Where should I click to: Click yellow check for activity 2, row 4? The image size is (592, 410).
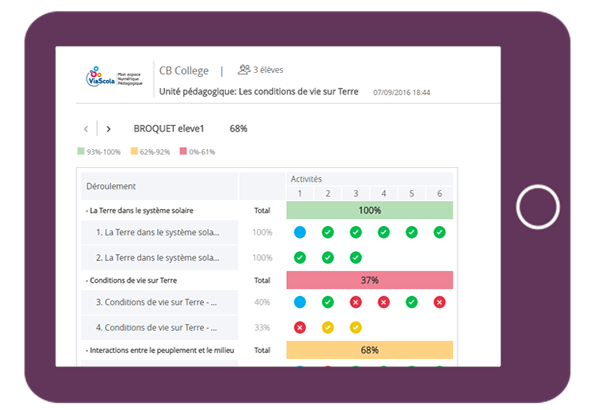click(328, 327)
